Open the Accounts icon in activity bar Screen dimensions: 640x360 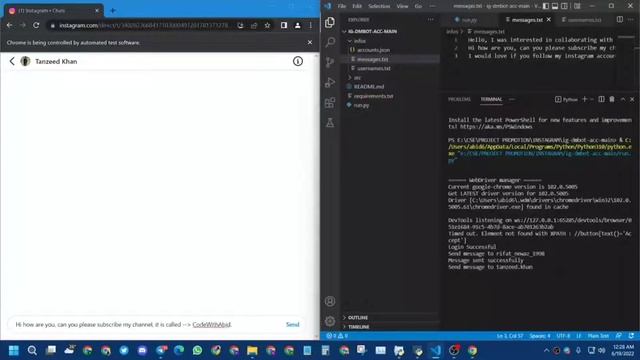(330, 301)
